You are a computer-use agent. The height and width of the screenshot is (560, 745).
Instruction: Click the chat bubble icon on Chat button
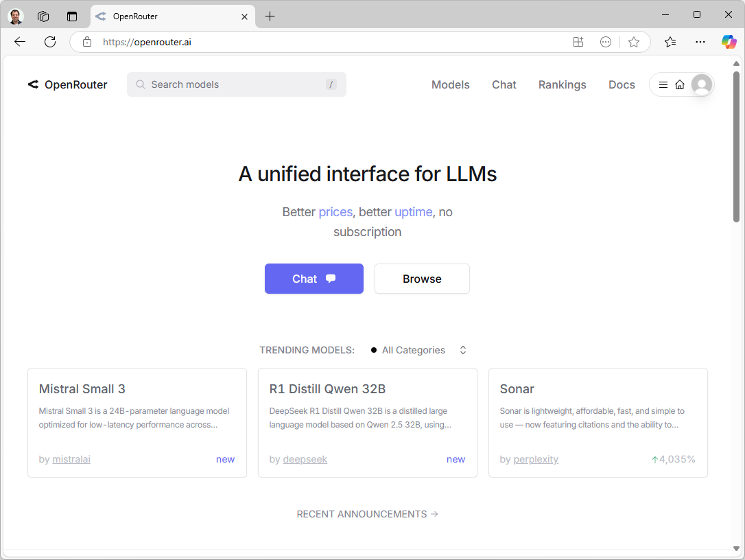(331, 279)
